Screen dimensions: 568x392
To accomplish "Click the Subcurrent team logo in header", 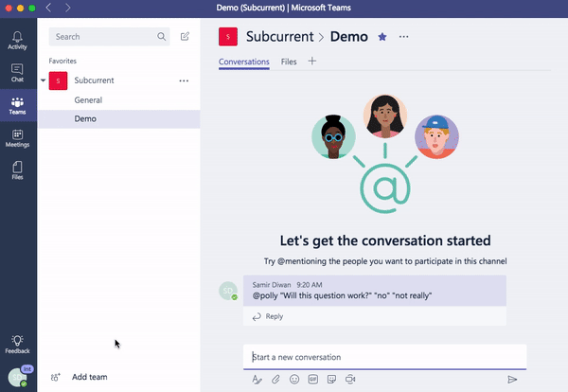I will click(x=228, y=37).
